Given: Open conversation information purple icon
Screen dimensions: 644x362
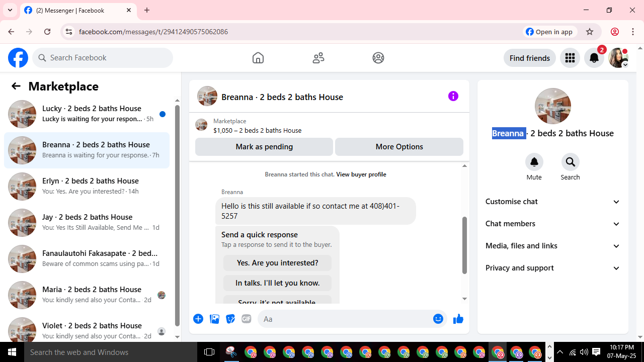Looking at the screenshot, I should 453,96.
